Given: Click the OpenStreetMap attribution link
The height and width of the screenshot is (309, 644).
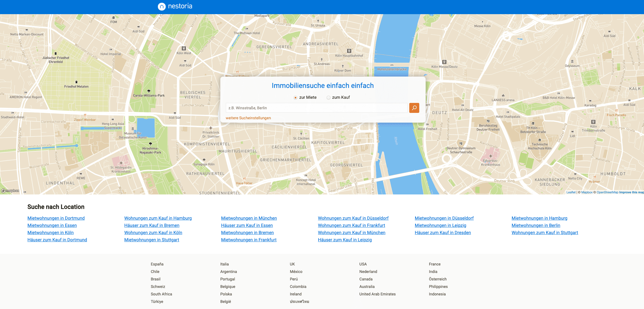Looking at the screenshot, I should [x=607, y=192].
